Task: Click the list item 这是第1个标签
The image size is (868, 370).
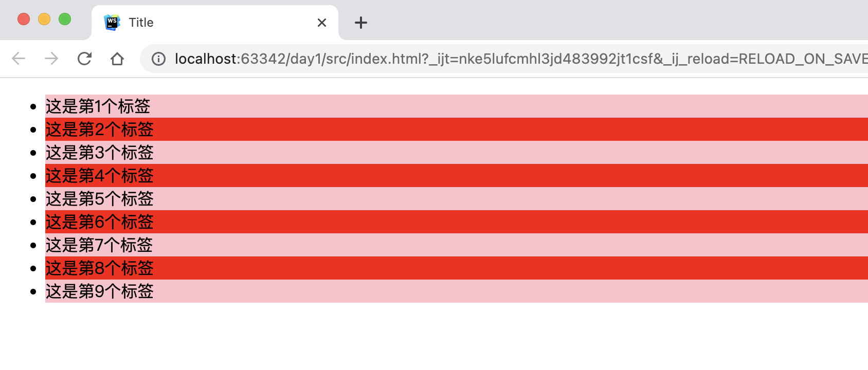Action: tap(98, 106)
